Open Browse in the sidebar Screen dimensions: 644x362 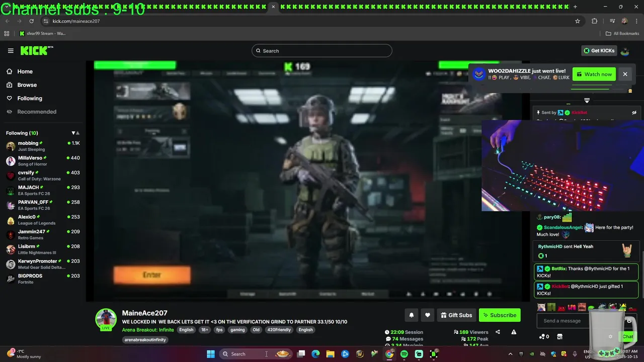coord(27,85)
